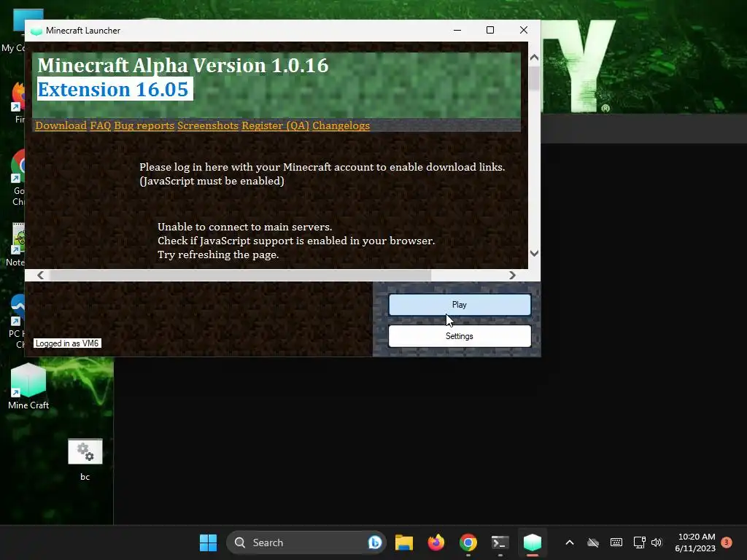
Task: Click the vertical scrollbar down arrow
Action: point(534,253)
